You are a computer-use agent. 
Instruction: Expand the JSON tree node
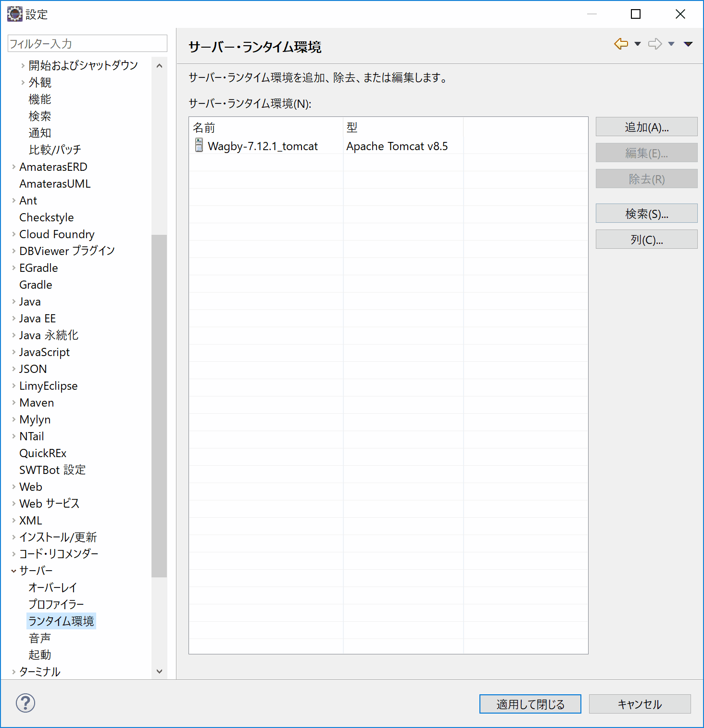(13, 369)
